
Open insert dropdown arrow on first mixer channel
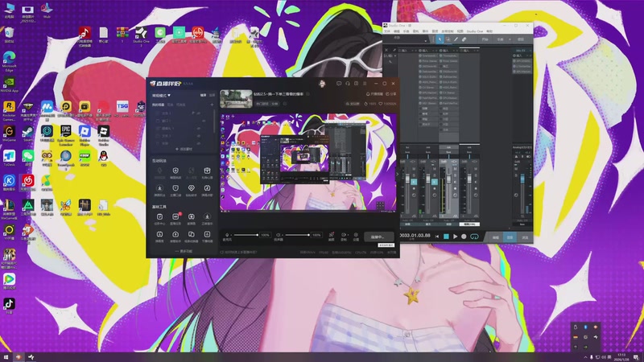point(412,51)
